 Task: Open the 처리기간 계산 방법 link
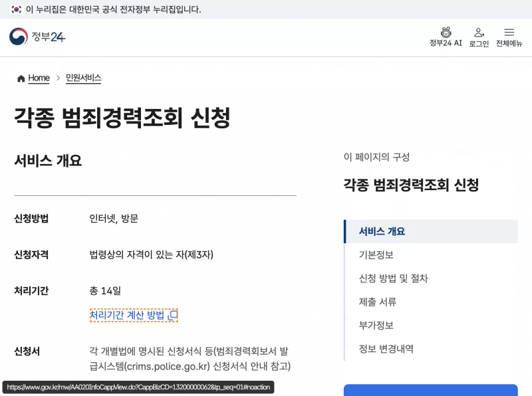pyautogui.click(x=134, y=316)
